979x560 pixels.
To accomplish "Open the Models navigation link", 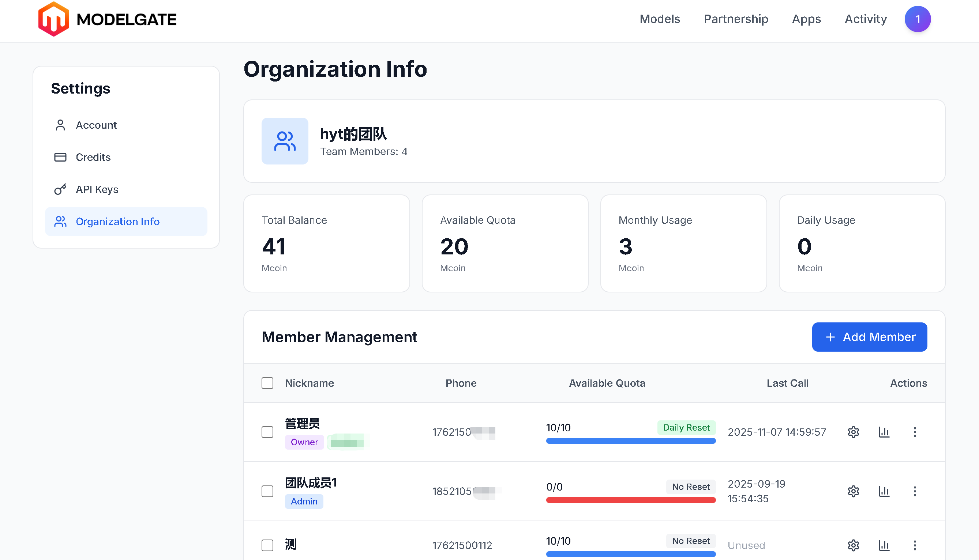I will pos(660,19).
